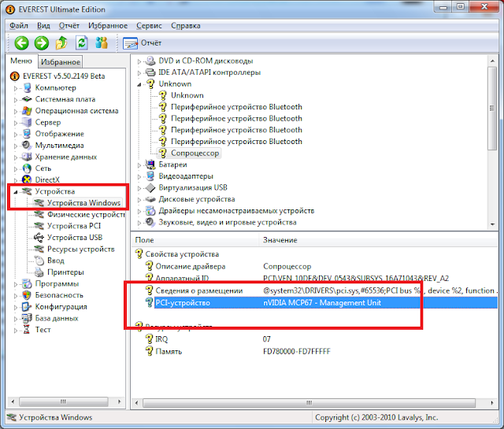Select the Ресурсы устройств icon
504x429 pixels.
[x=39, y=249]
